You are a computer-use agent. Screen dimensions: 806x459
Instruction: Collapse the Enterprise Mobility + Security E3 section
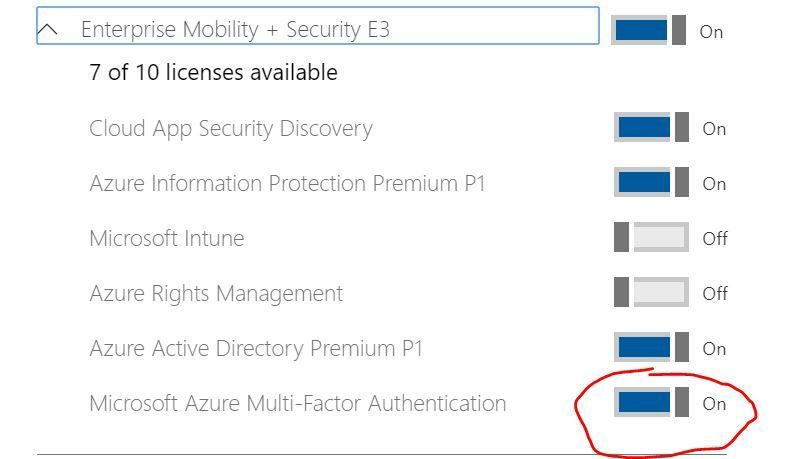coord(48,30)
